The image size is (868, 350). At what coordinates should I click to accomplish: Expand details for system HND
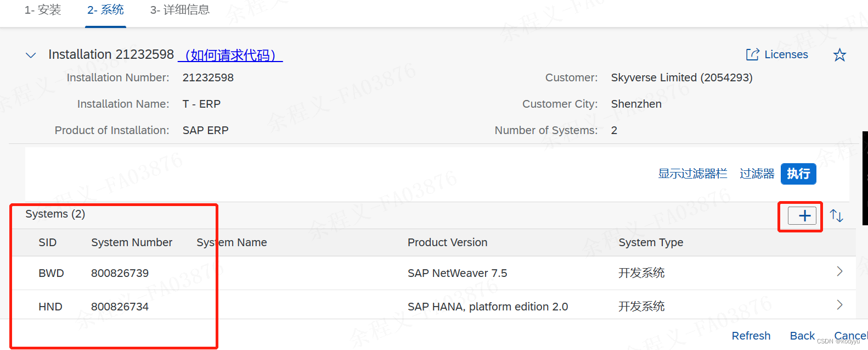[x=839, y=305]
